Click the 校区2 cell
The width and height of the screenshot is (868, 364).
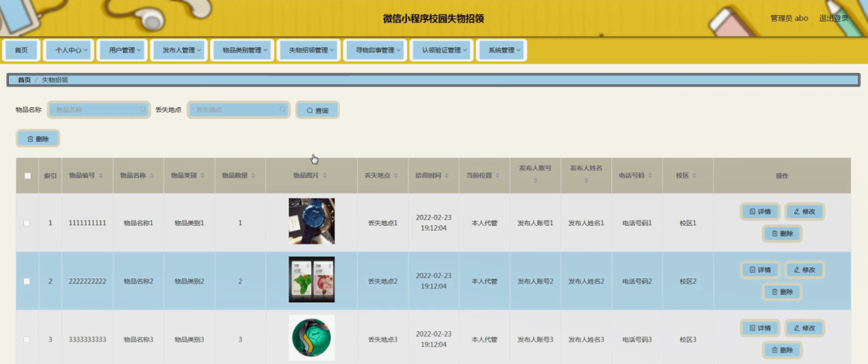(687, 281)
